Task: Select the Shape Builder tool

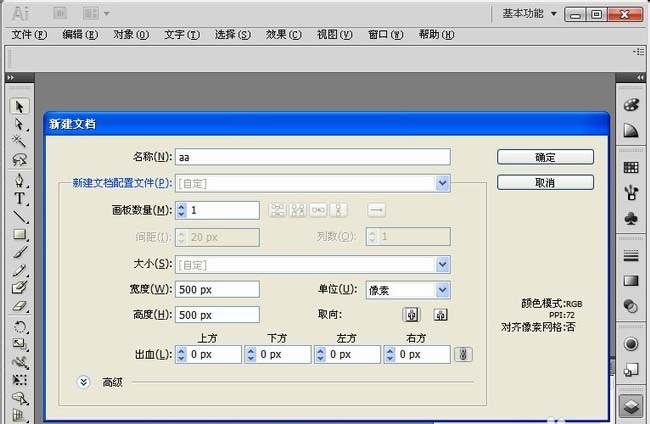Action: (x=19, y=398)
